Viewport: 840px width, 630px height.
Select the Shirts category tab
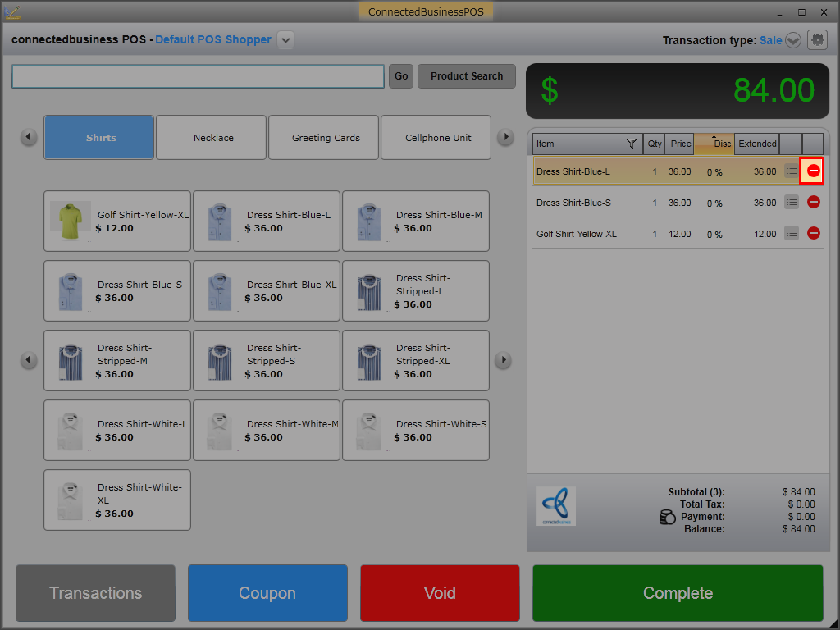click(x=99, y=138)
